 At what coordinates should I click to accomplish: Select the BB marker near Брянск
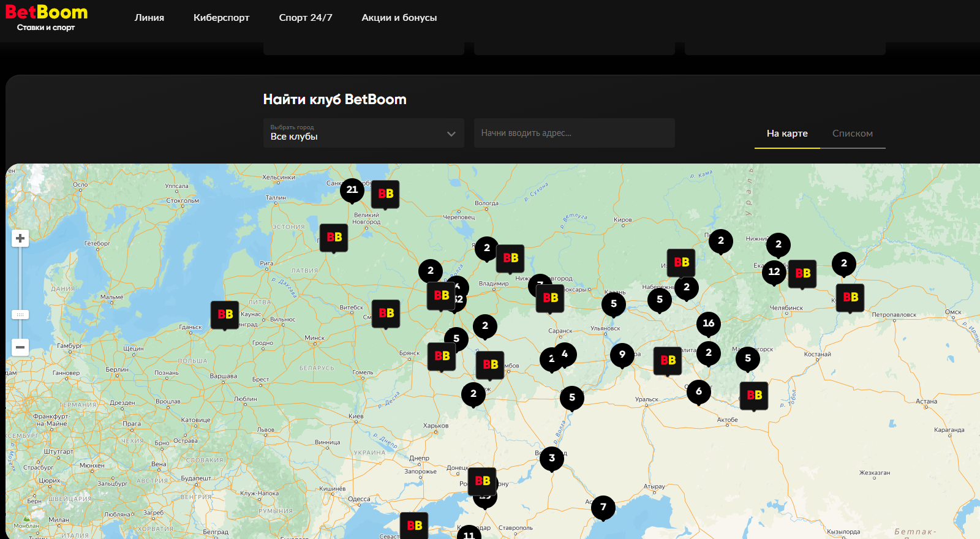(442, 356)
